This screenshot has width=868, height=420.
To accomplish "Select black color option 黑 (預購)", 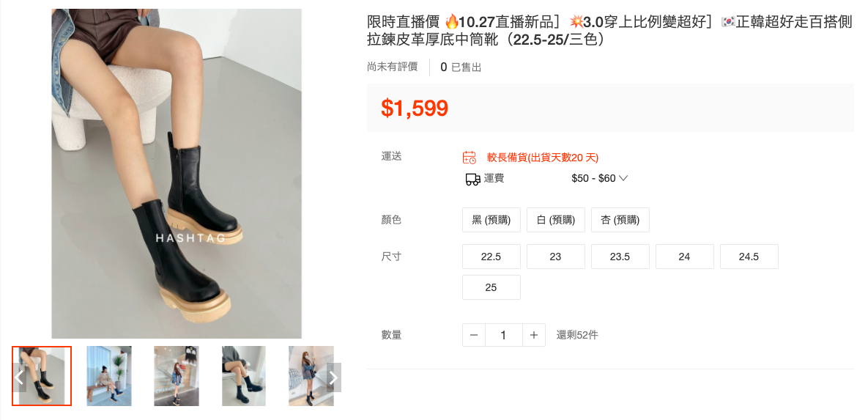I will click(492, 220).
